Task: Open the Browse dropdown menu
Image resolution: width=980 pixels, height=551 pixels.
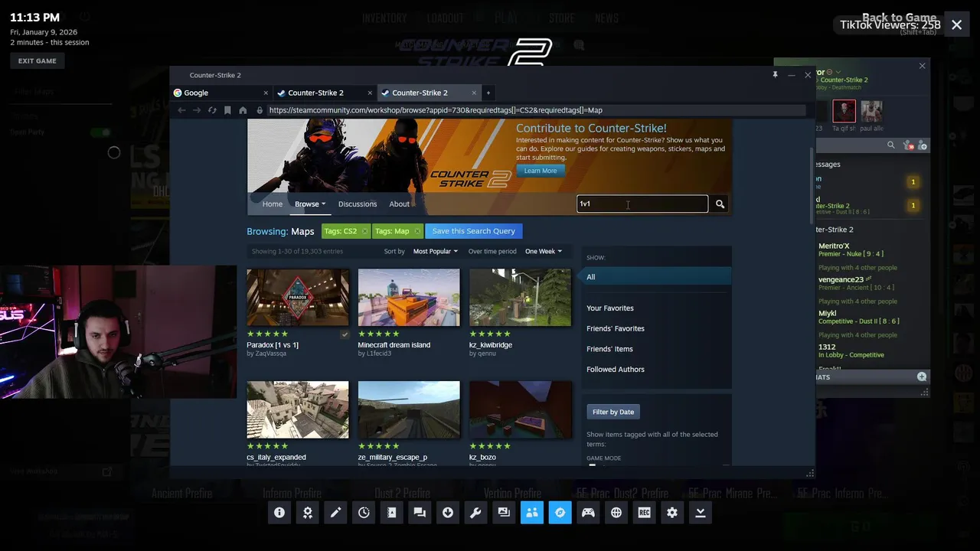Action: coord(310,204)
